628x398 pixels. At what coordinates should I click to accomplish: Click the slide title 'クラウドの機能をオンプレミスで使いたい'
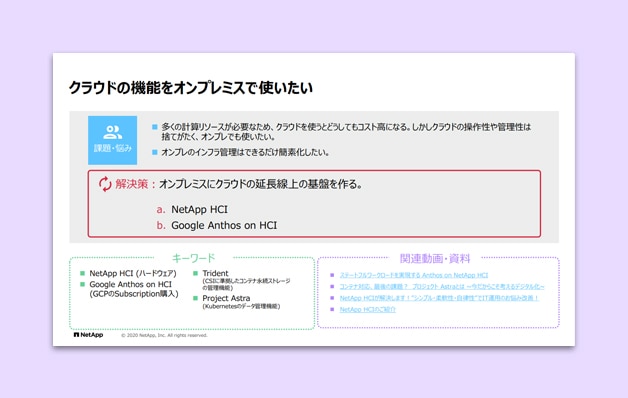click(190, 87)
